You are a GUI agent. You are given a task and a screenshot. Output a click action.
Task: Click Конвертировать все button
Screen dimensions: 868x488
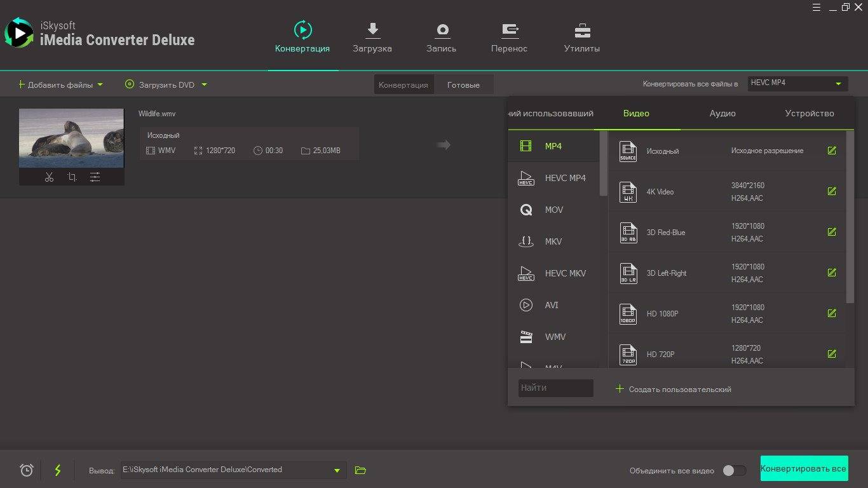[803, 468]
